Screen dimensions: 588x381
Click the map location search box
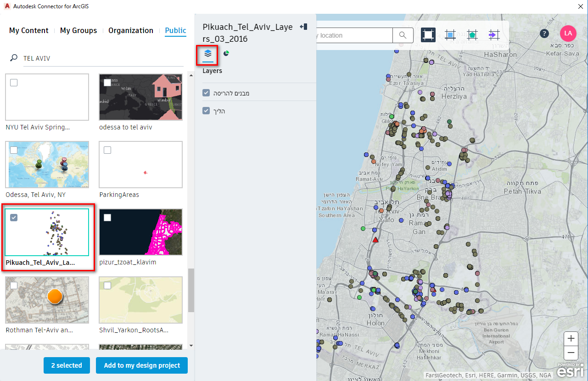pyautogui.click(x=354, y=35)
